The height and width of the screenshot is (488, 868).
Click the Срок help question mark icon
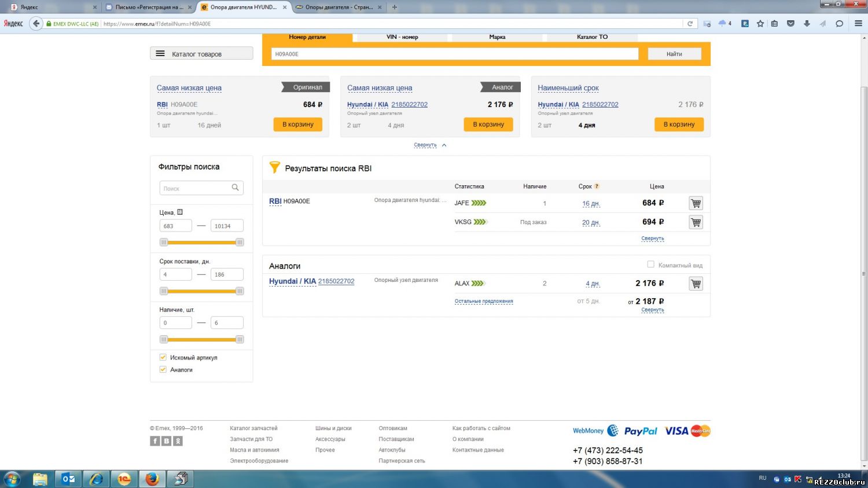597,186
